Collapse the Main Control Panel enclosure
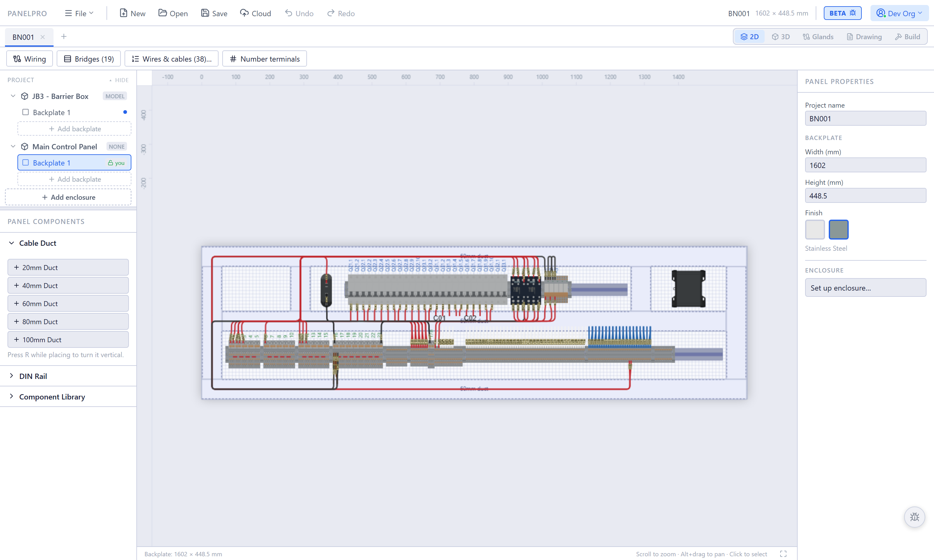Screen dimensions: 934x560 pyautogui.click(x=13, y=147)
